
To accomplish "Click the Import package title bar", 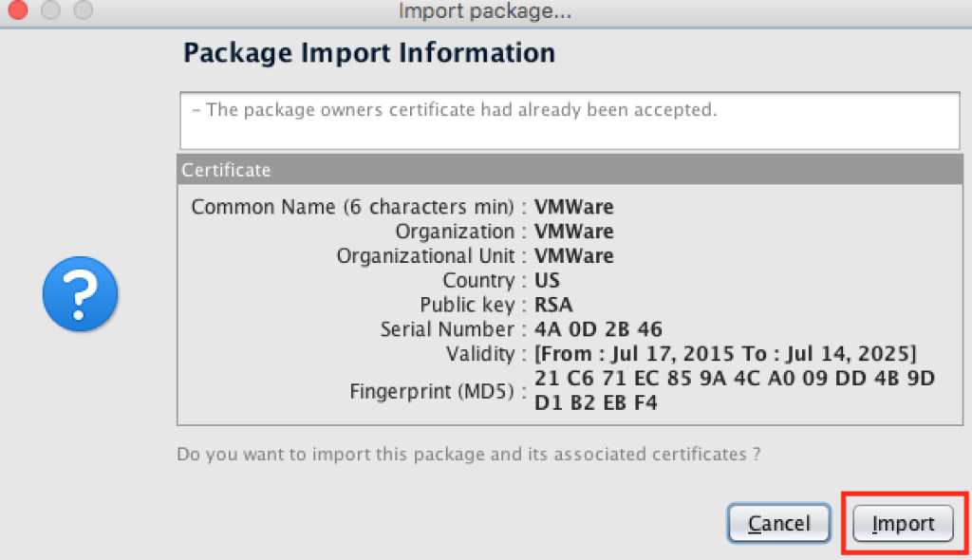I will tap(486, 11).
